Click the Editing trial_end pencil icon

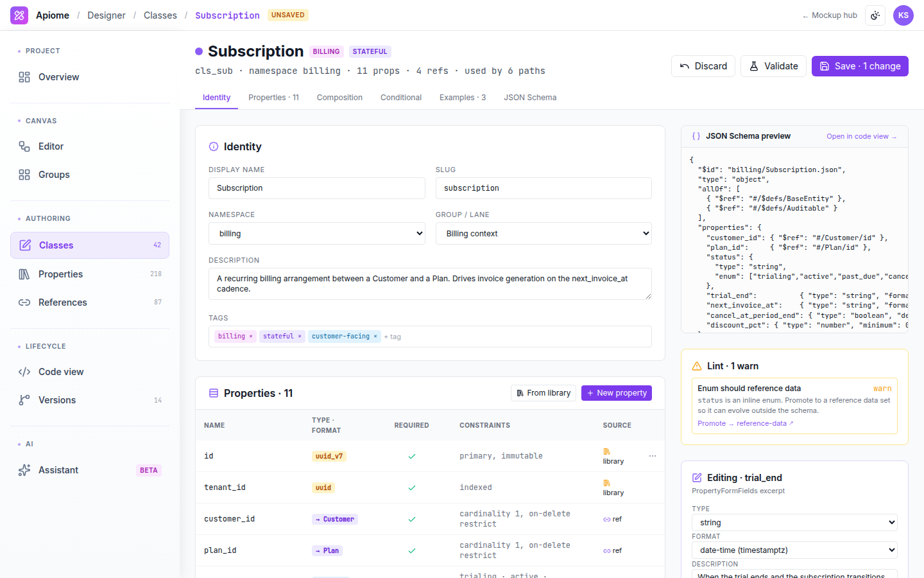(697, 478)
